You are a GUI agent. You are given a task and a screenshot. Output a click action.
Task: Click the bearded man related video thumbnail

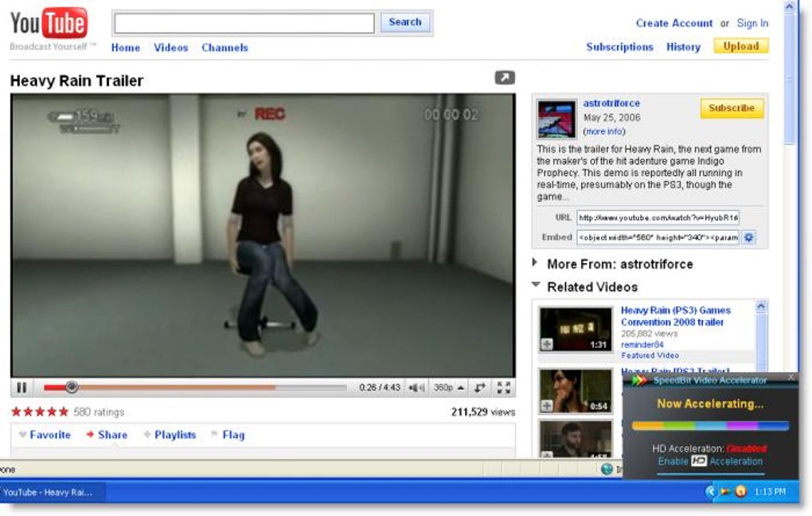pyautogui.click(x=576, y=439)
